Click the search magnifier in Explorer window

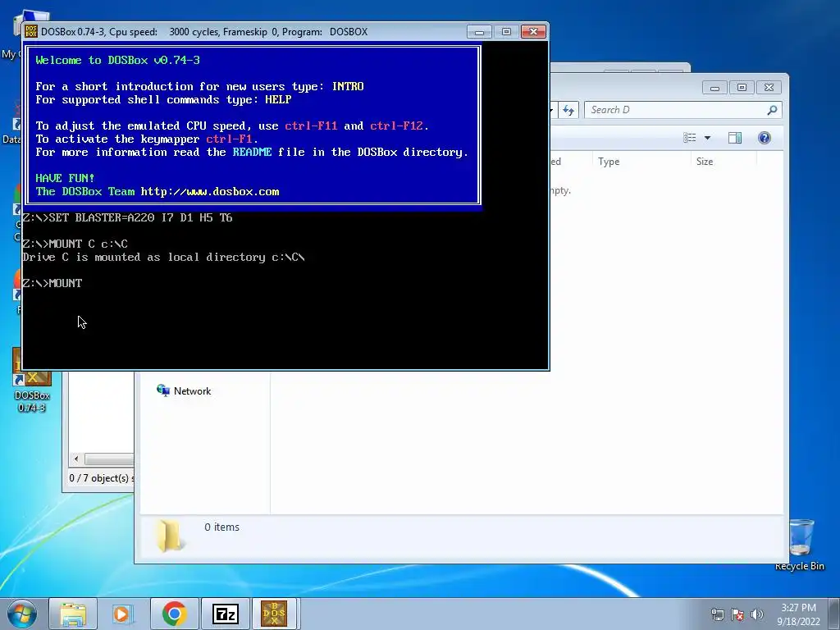(x=772, y=110)
